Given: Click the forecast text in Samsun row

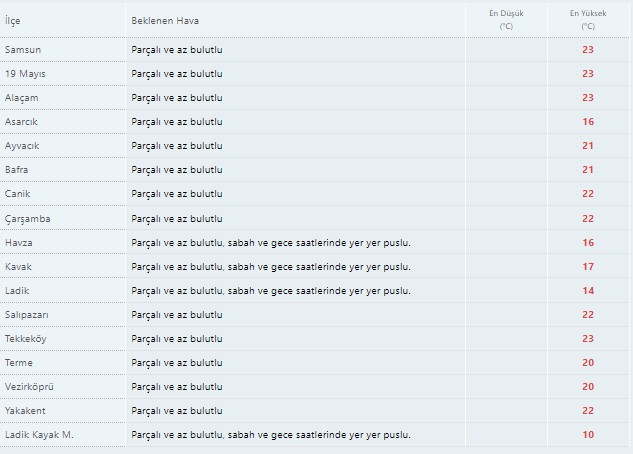Looking at the screenshot, I should click(177, 50).
